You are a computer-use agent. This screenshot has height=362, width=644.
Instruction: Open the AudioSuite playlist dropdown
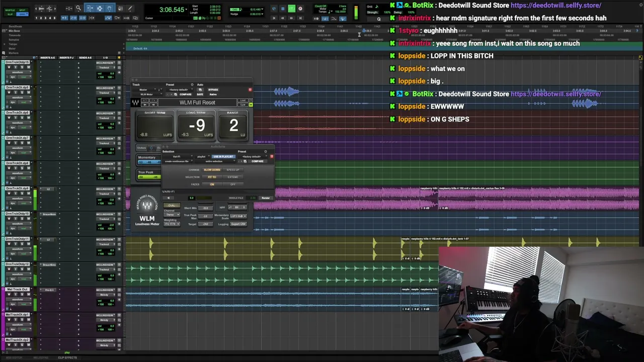tap(201, 156)
